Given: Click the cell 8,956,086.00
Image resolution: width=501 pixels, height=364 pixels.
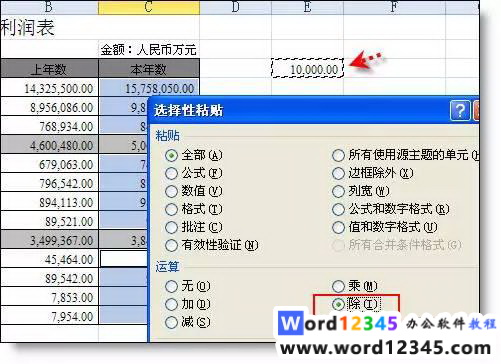Looking at the screenshot, I should click(x=49, y=107).
